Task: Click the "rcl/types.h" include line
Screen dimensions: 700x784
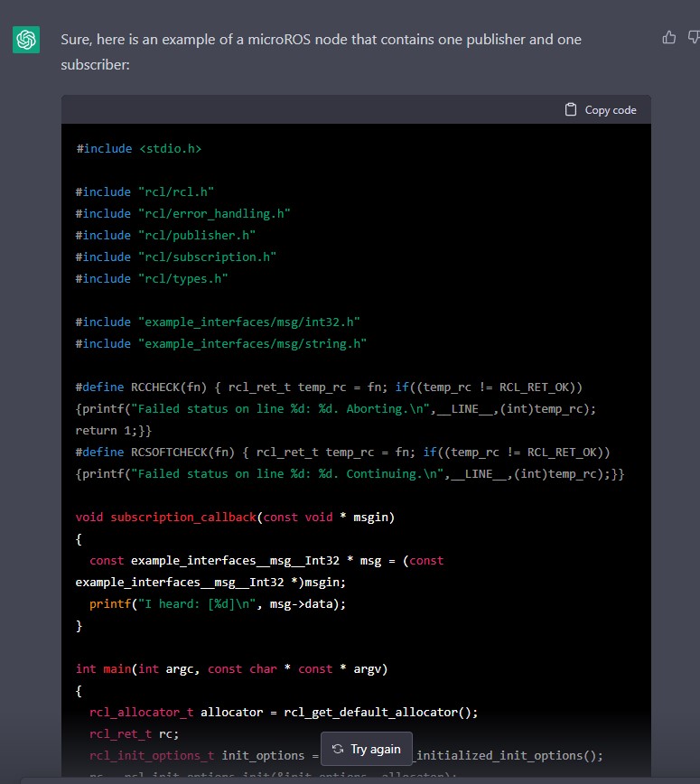Action: coord(152,278)
